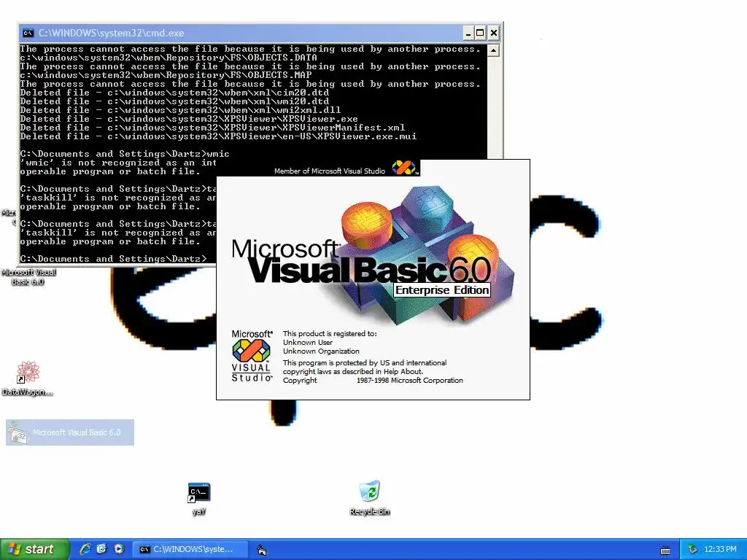The height and width of the screenshot is (560, 747).
Task: Select the yaY command prompt shortcut
Action: [198, 499]
